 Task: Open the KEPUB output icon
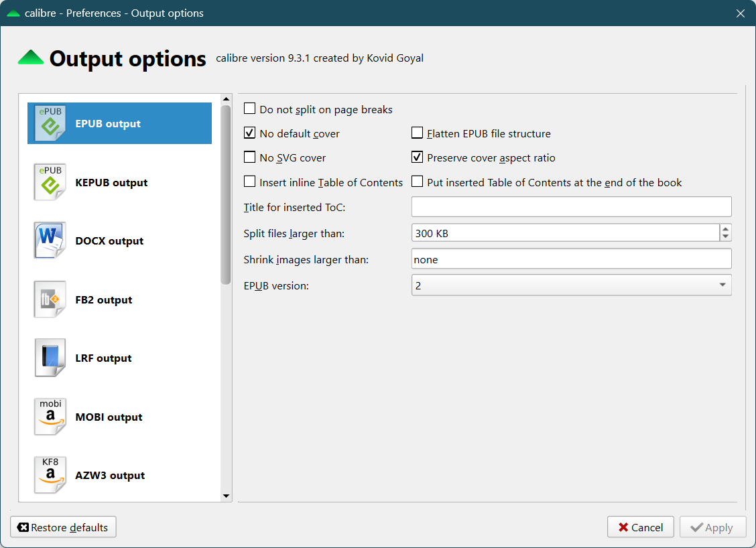pos(50,182)
